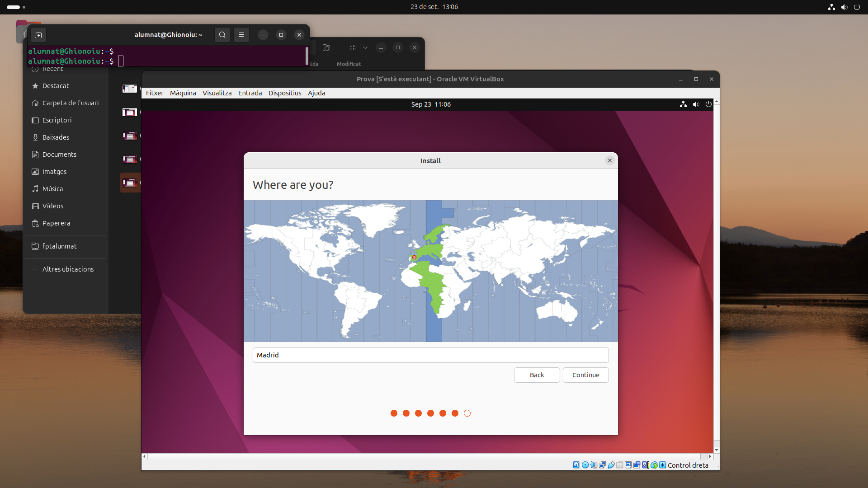Image resolution: width=868 pixels, height=488 pixels.
Task: Open the Màquina menu
Action: [183, 93]
